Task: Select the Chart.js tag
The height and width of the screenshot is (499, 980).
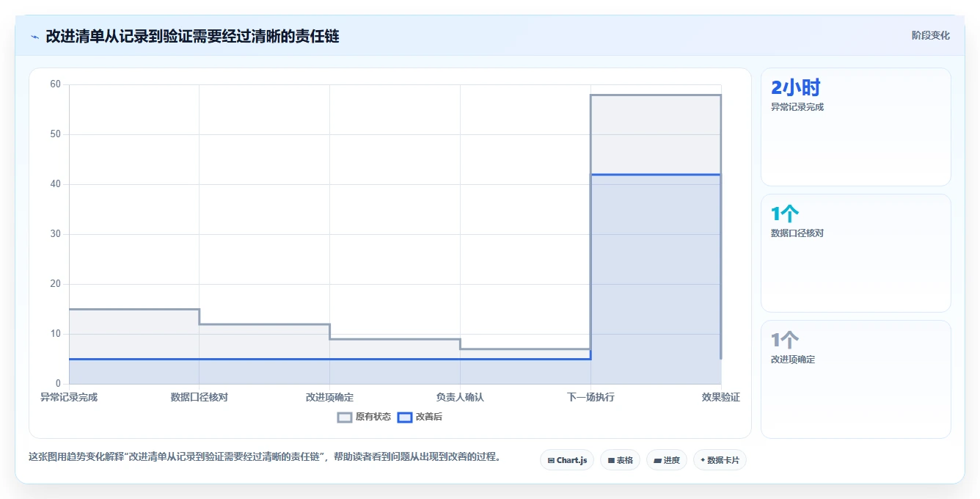Action: click(567, 460)
